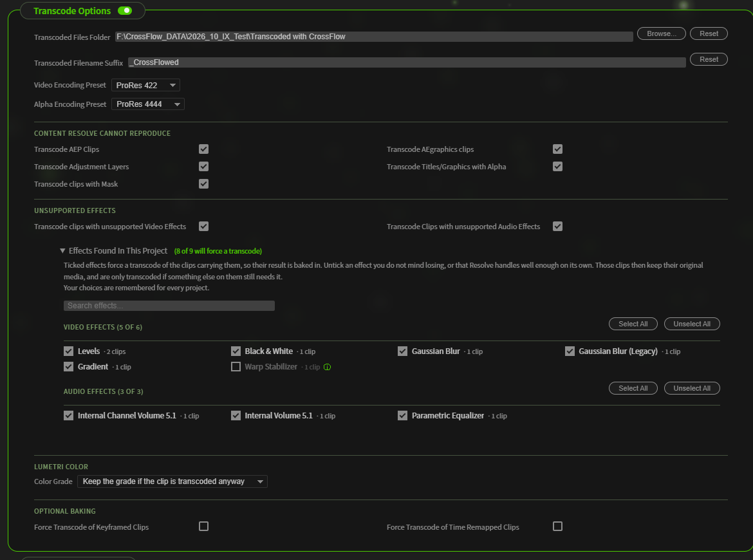Enable Force Transcode of Keyframed Clips
753x560 pixels.
[x=203, y=527]
